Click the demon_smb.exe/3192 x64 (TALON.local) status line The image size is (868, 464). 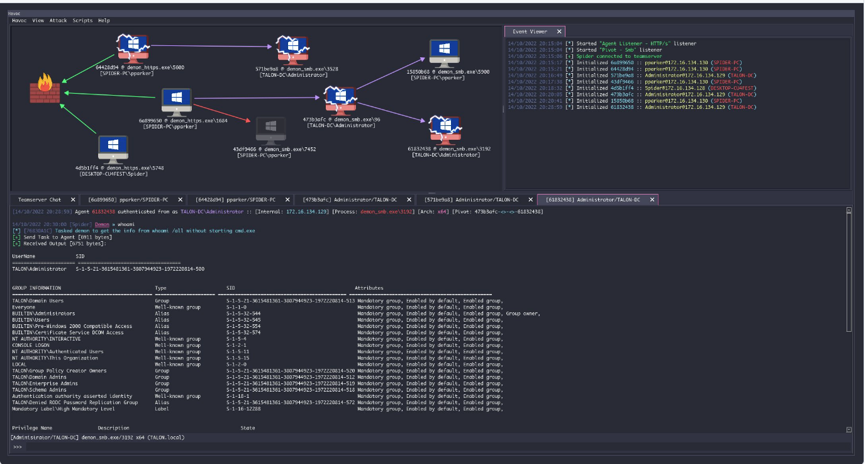[x=97, y=437]
